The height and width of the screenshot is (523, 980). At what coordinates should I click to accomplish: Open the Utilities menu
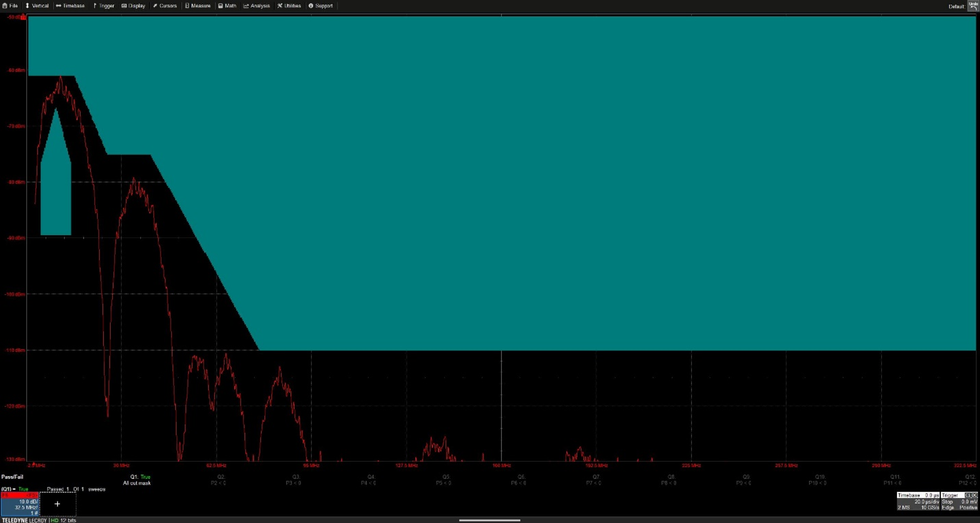pos(289,6)
